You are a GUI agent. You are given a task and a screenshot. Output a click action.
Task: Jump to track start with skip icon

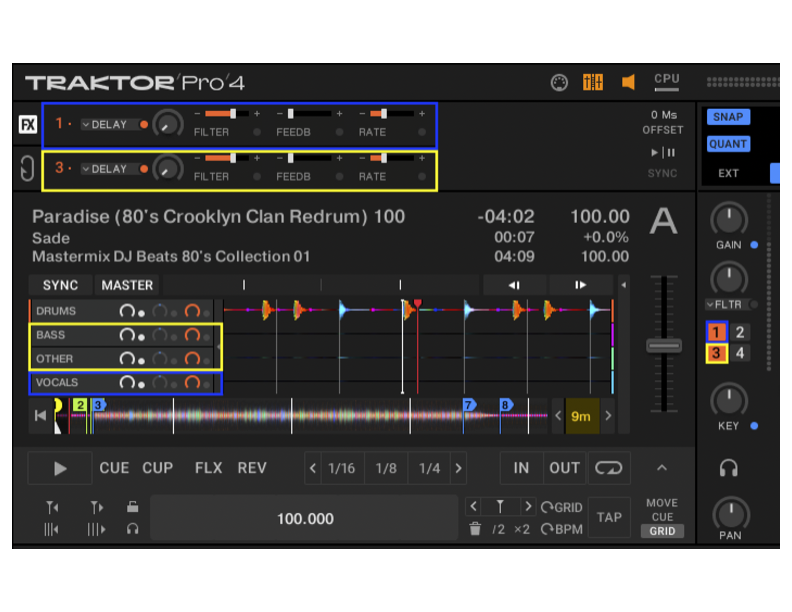(x=40, y=416)
